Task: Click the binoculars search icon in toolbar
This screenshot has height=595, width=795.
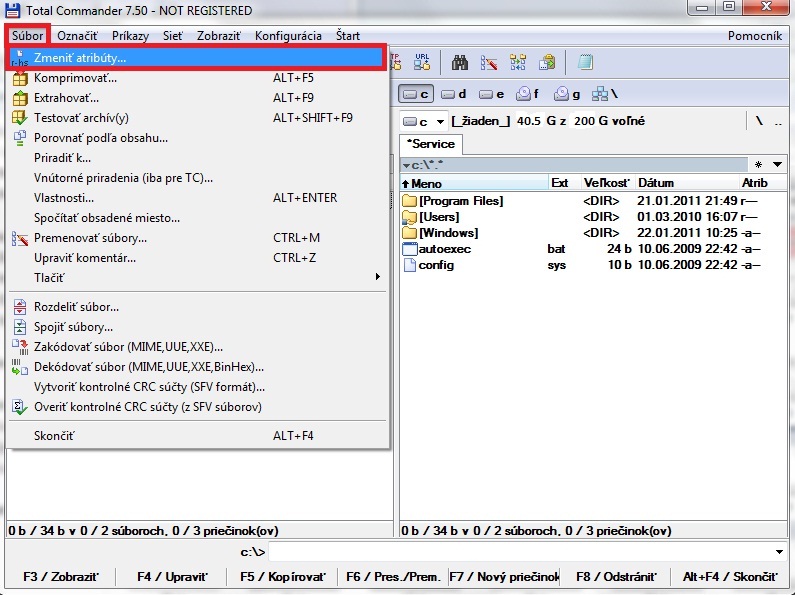Action: tap(459, 63)
